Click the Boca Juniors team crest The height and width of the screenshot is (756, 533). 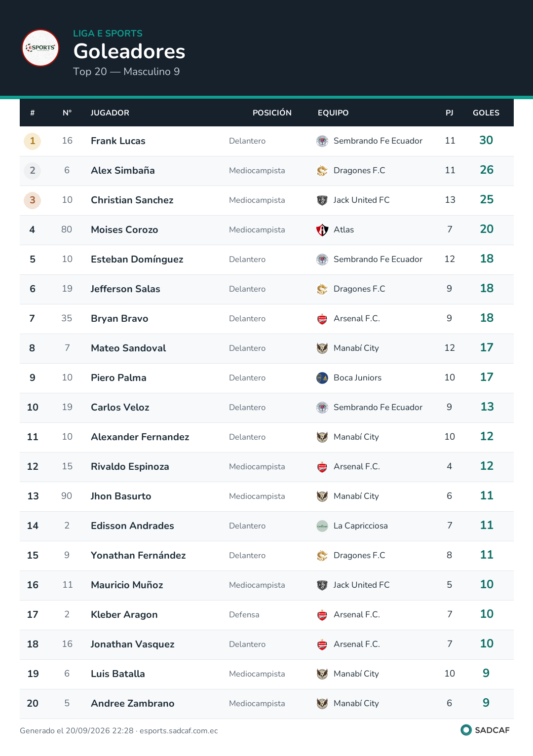click(x=322, y=378)
